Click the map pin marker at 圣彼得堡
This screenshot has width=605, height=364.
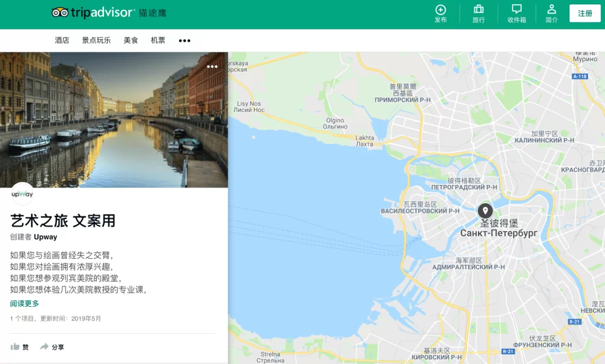point(485,210)
